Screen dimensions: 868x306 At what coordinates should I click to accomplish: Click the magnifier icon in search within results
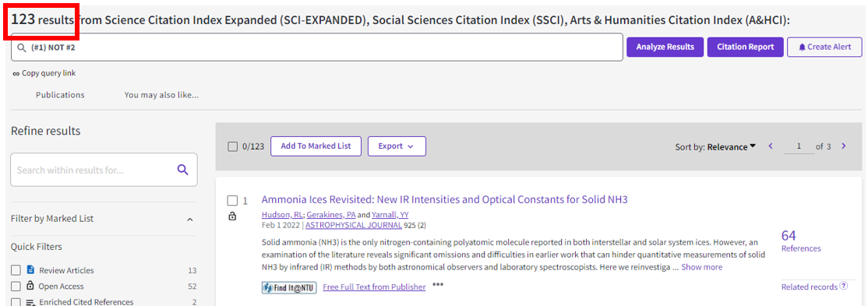pos(182,170)
